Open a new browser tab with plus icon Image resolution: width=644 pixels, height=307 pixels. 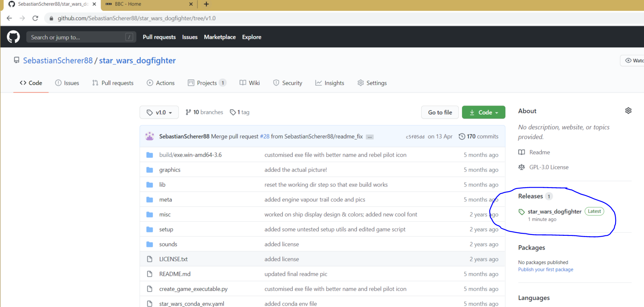(x=206, y=4)
